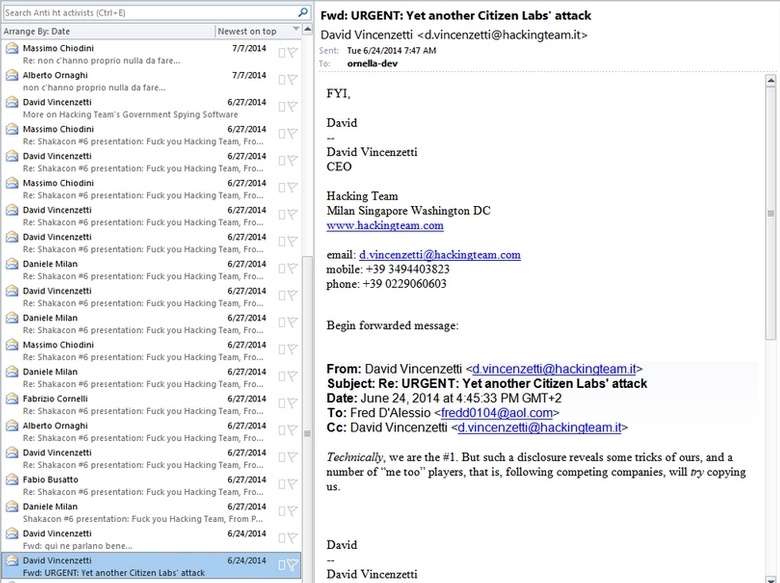The height and width of the screenshot is (583, 780).
Task: Click the d.vincenzetti@hackingteam.com email link
Action: (440, 255)
